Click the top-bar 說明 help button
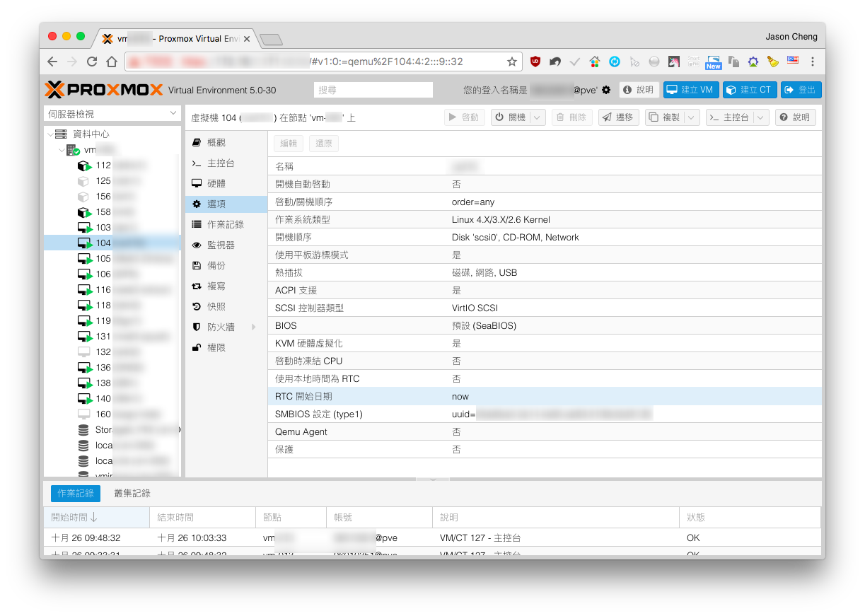Screen dimensions: 865x616 pos(639,90)
